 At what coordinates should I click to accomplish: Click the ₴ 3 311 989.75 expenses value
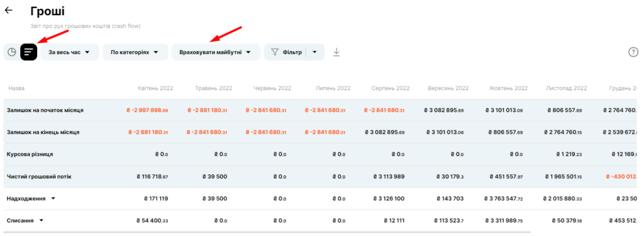pos(504,221)
